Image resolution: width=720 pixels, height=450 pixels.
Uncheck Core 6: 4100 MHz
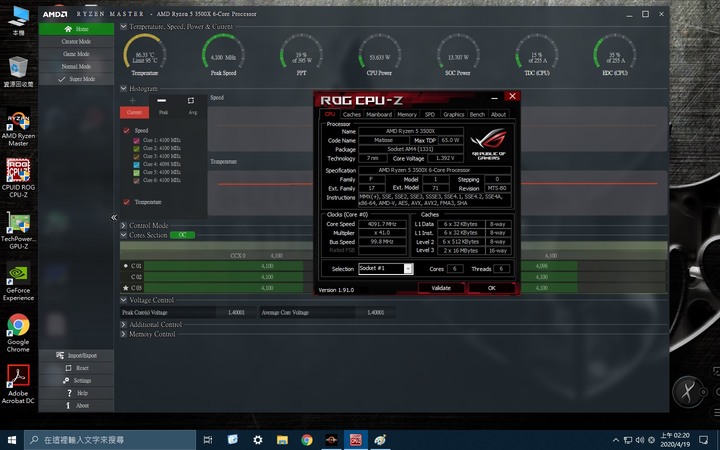[x=136, y=180]
